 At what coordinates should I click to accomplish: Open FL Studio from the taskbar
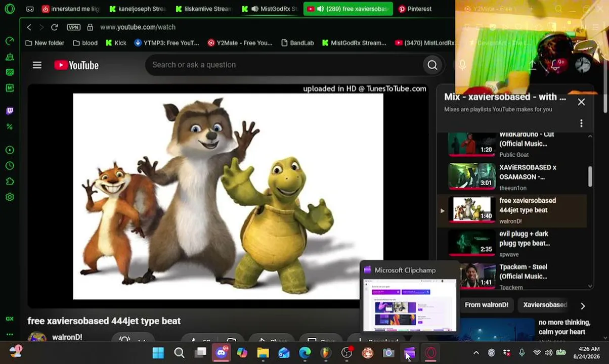coord(326,352)
